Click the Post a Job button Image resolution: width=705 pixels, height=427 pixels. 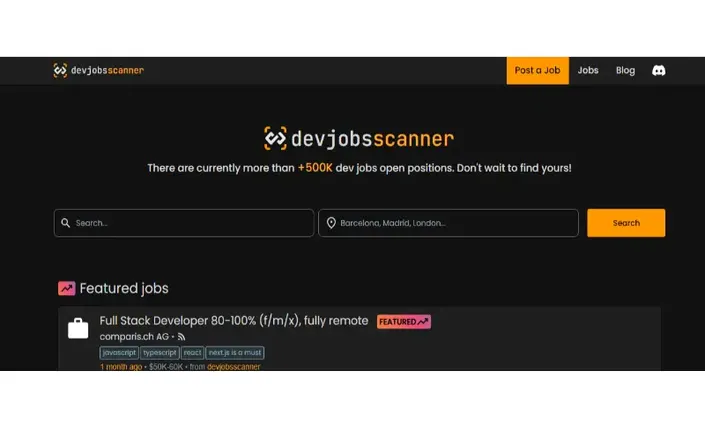point(537,71)
